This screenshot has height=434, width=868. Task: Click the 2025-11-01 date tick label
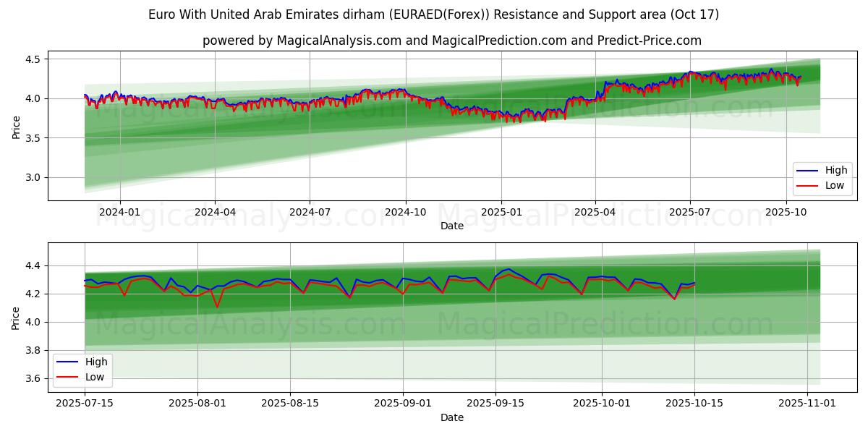[x=807, y=404]
